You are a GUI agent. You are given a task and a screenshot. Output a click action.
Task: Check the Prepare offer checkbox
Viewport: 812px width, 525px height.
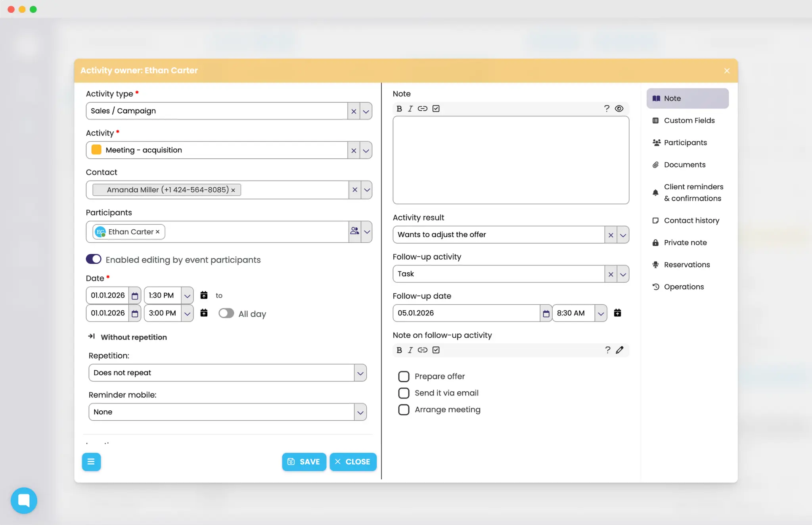[x=404, y=376]
